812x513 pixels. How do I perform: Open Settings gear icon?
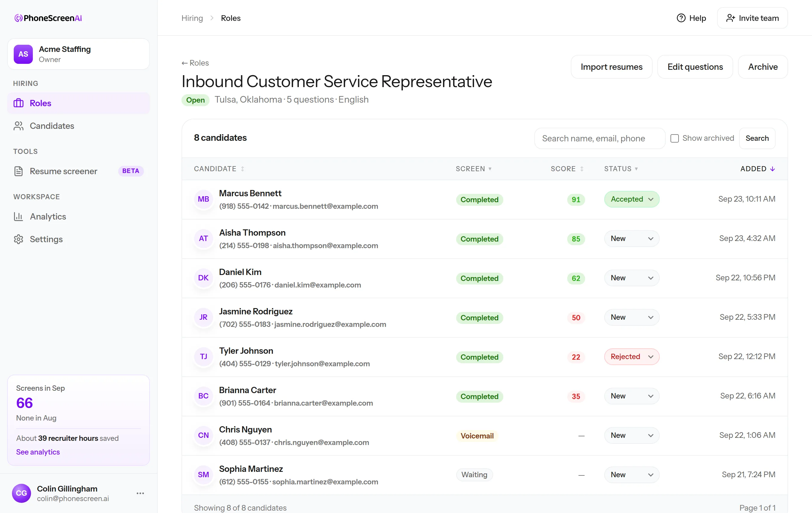[19, 239]
